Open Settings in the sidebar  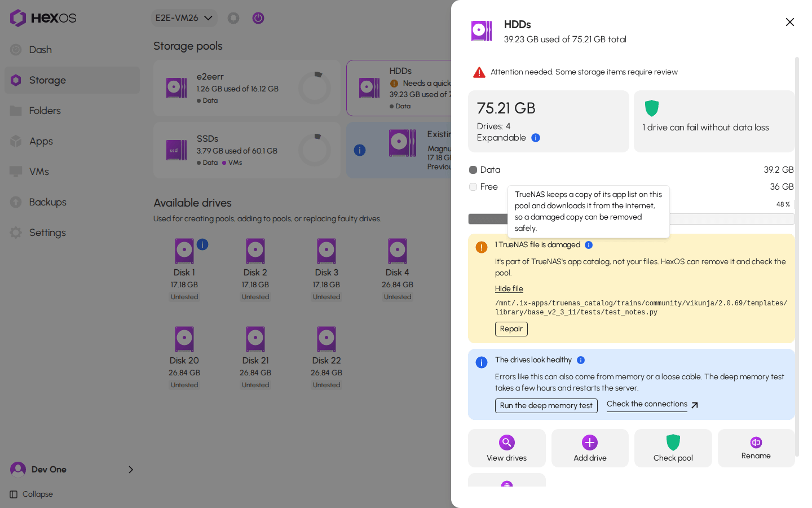point(72,233)
